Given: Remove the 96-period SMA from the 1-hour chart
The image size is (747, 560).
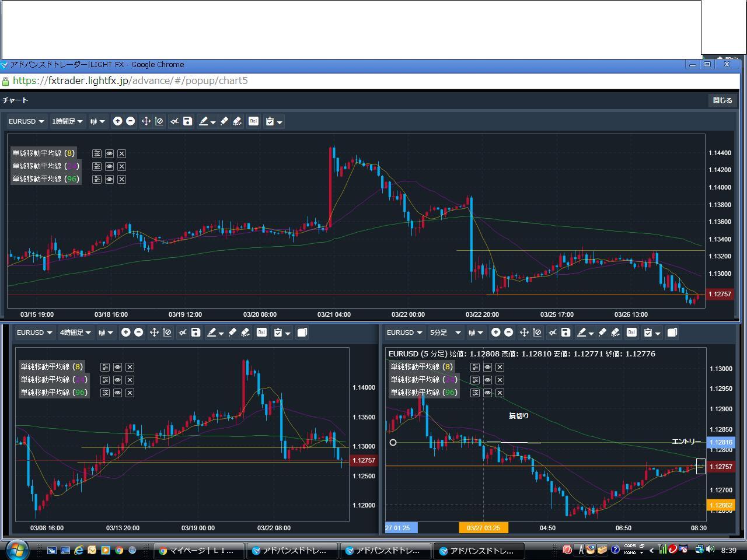Looking at the screenshot, I should click(121, 179).
